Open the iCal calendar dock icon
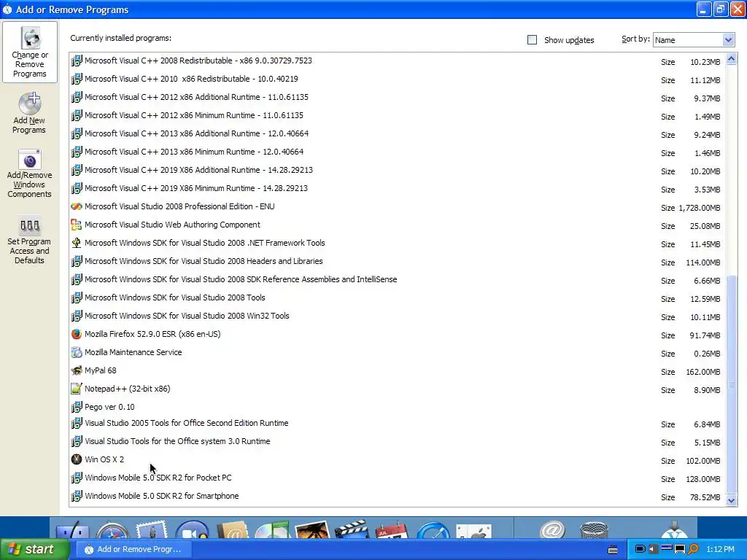 tap(392, 529)
